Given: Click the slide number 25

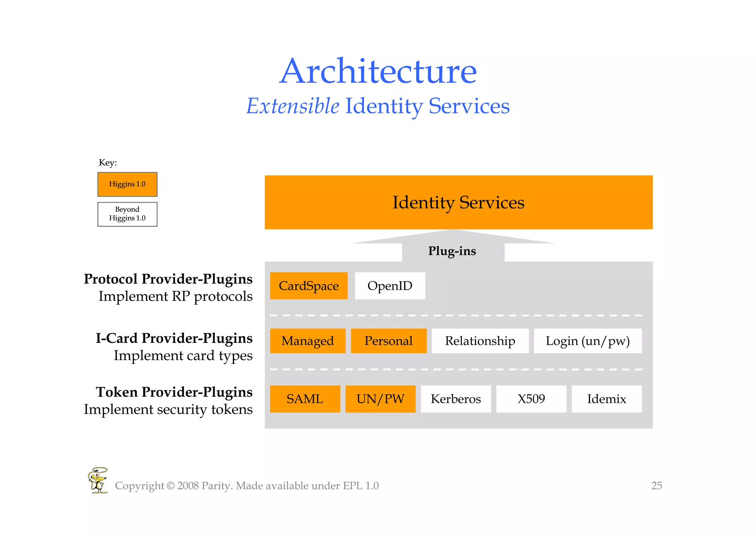Looking at the screenshot, I should 656,486.
